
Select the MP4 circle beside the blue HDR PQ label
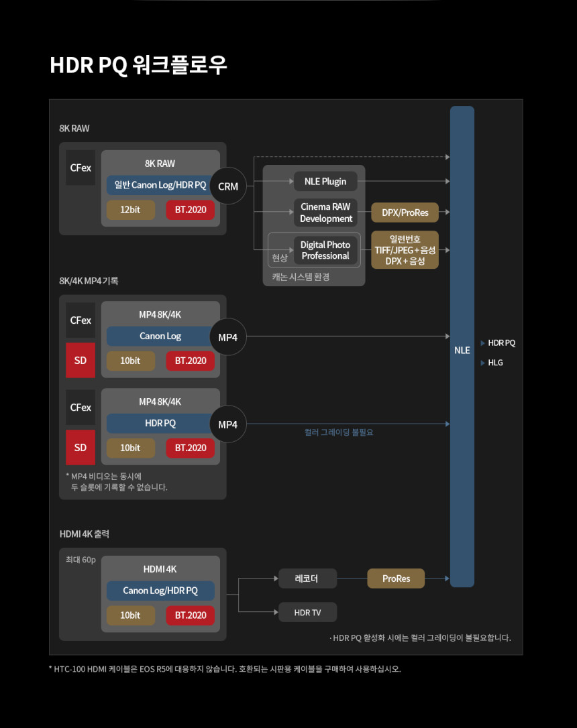coord(228,424)
